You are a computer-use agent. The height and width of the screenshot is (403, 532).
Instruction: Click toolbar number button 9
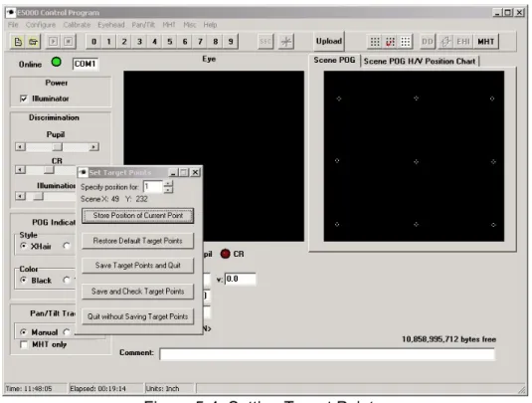231,42
